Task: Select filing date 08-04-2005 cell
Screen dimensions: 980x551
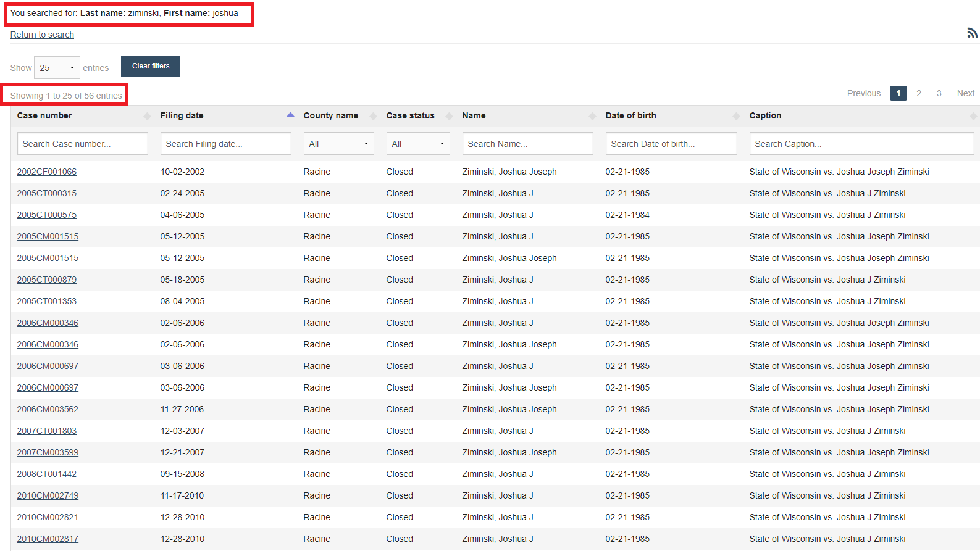Action: coord(182,301)
